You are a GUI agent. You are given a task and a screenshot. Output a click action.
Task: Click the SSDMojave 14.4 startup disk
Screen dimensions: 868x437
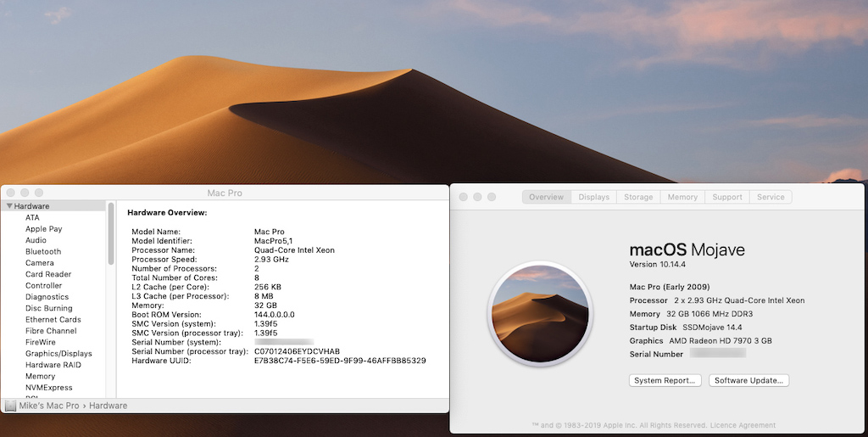pyautogui.click(x=712, y=328)
